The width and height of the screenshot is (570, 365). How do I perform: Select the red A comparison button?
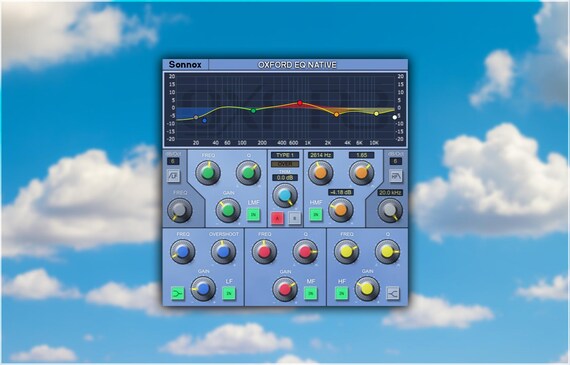pyautogui.click(x=277, y=218)
